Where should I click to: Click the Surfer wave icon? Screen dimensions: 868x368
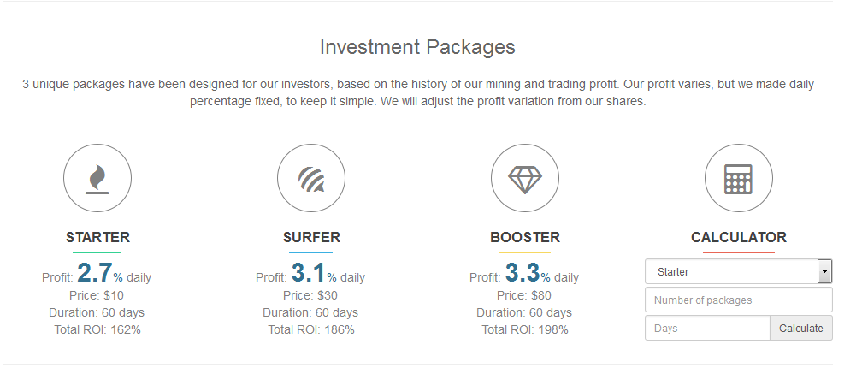pyautogui.click(x=311, y=179)
